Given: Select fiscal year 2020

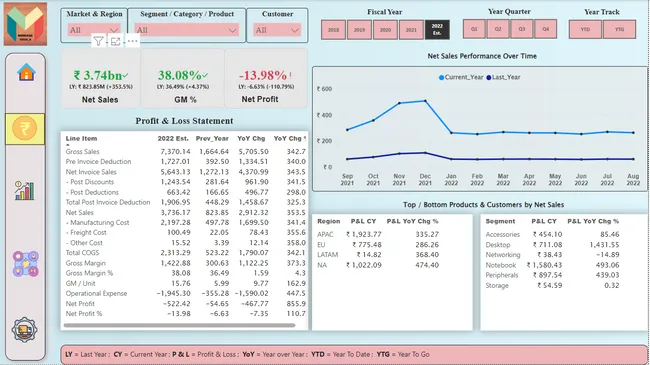Looking at the screenshot, I should pyautogui.click(x=386, y=30).
